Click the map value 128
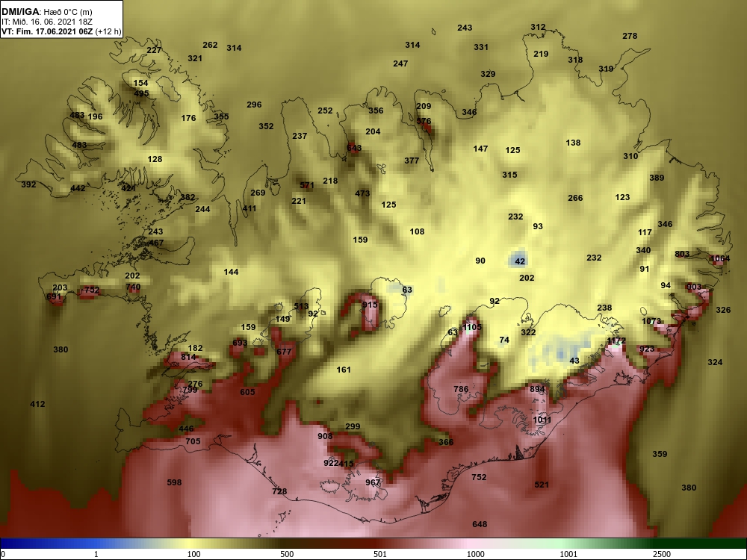Image resolution: width=747 pixels, height=560 pixels. (x=155, y=159)
